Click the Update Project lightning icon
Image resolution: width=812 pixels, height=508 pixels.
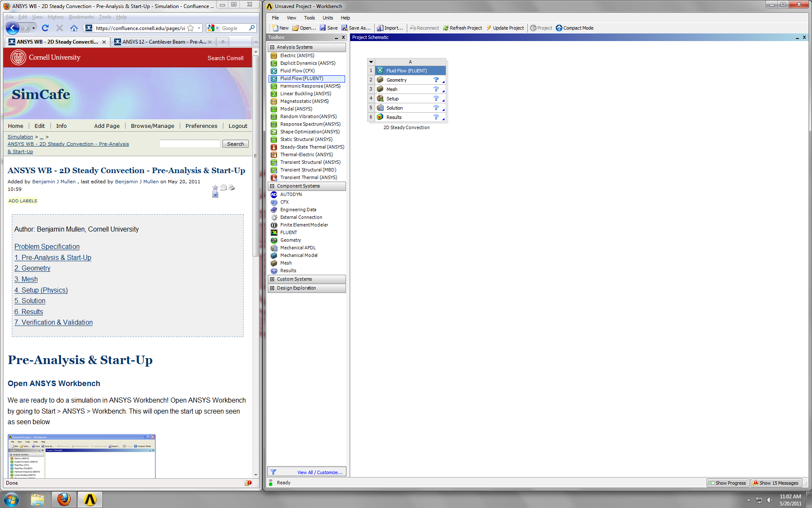(489, 28)
